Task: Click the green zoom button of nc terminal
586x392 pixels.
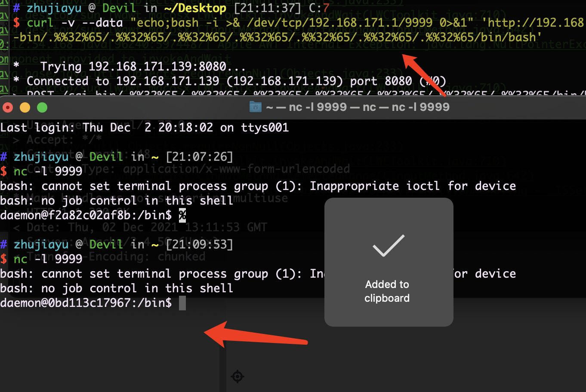Action: coord(42,107)
